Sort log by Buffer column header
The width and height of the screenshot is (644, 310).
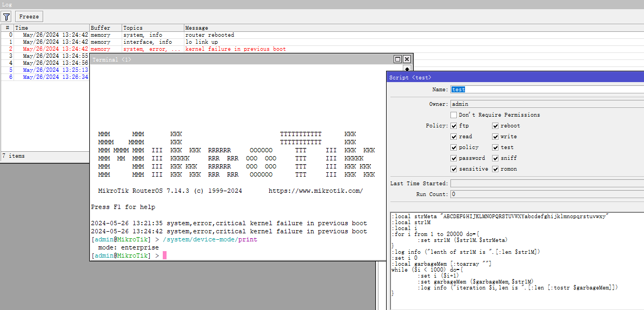106,28
